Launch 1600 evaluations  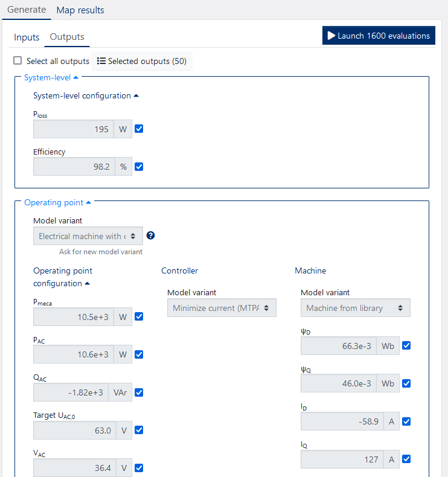(x=379, y=36)
